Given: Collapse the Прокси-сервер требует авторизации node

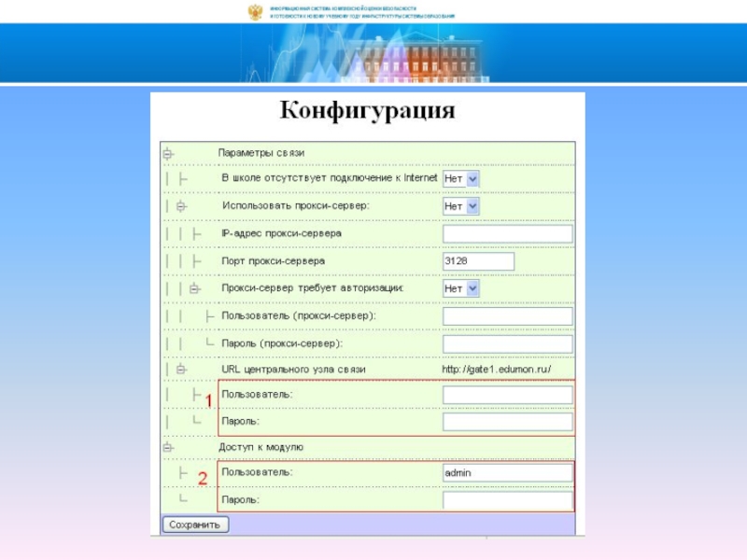Looking at the screenshot, I should 194,288.
